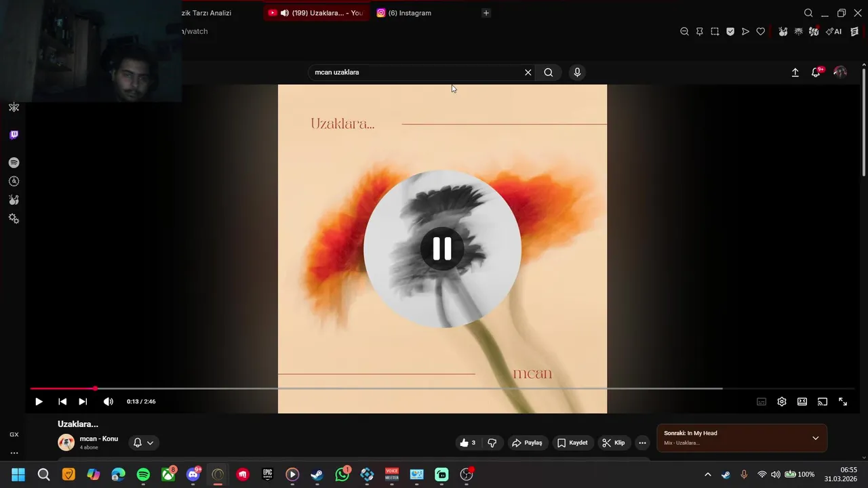The width and height of the screenshot is (868, 488).
Task: Open the Aria AI button
Action: [x=834, y=31]
